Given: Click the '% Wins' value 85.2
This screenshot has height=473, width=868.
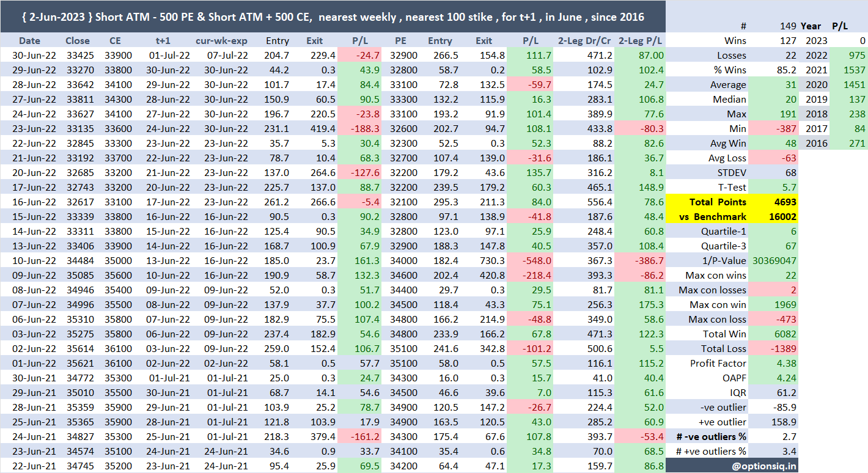Looking at the screenshot, I should click(x=787, y=70).
